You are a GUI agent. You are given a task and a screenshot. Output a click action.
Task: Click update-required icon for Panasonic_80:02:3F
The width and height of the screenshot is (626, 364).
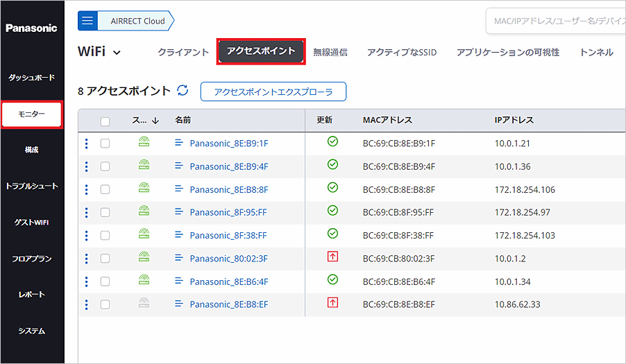(x=332, y=257)
